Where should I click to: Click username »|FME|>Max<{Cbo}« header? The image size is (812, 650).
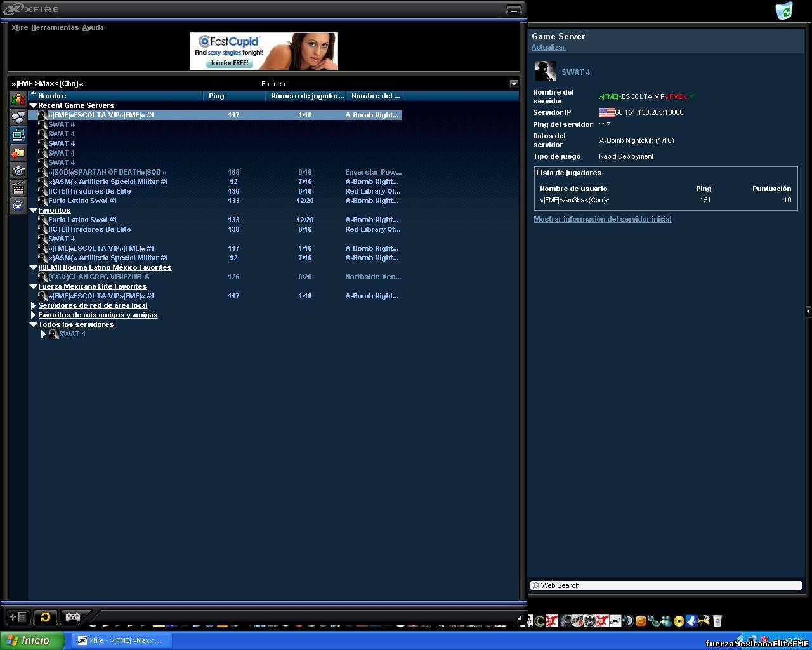48,84
